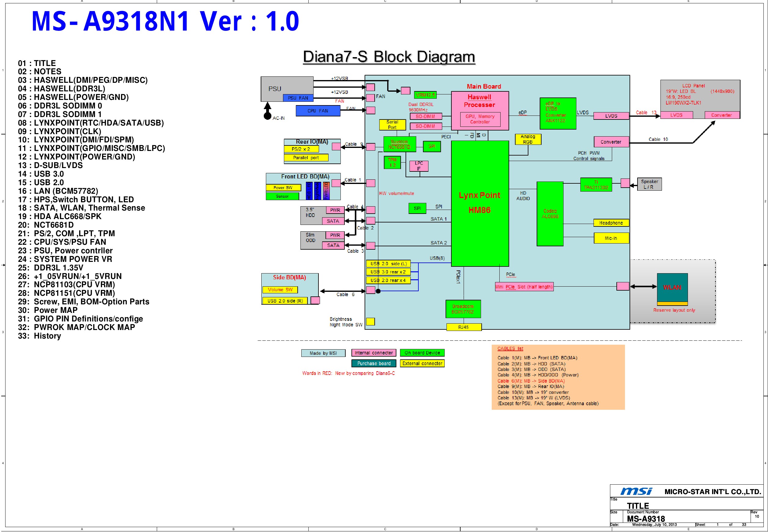Select index line '03 : HASWELL(DMI/PEG/DP/MISC)'

[x=83, y=80]
